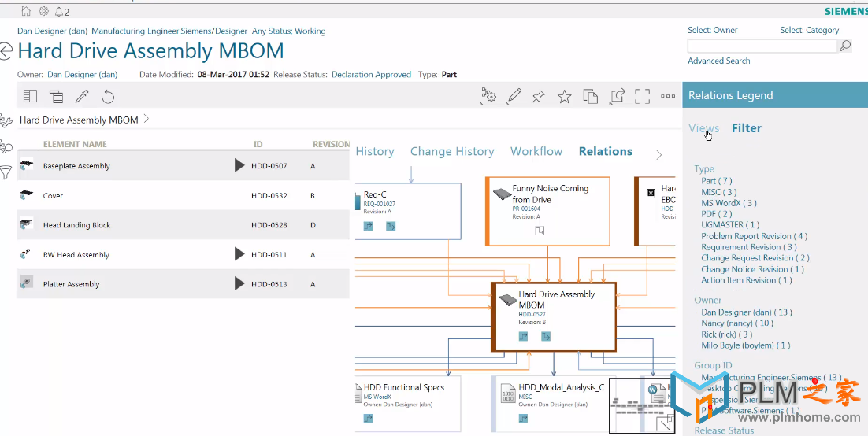Click the relations icon on HDD_Modal_Analysis_C card
This screenshot has height=436, width=868.
[523, 419]
